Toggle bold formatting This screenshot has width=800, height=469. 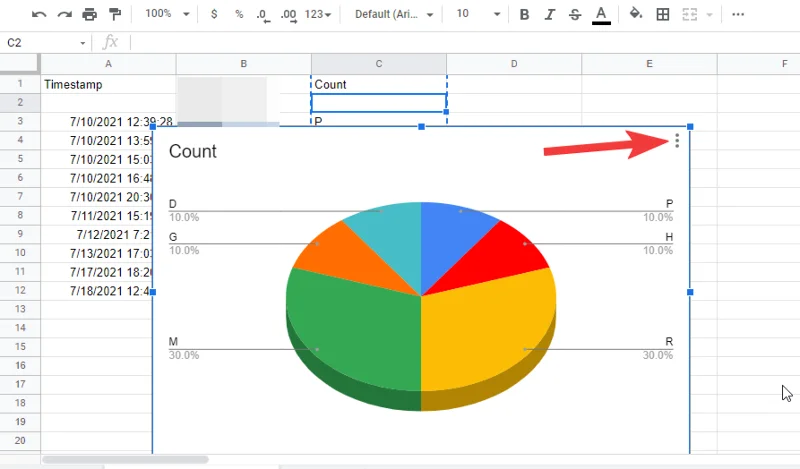[524, 14]
